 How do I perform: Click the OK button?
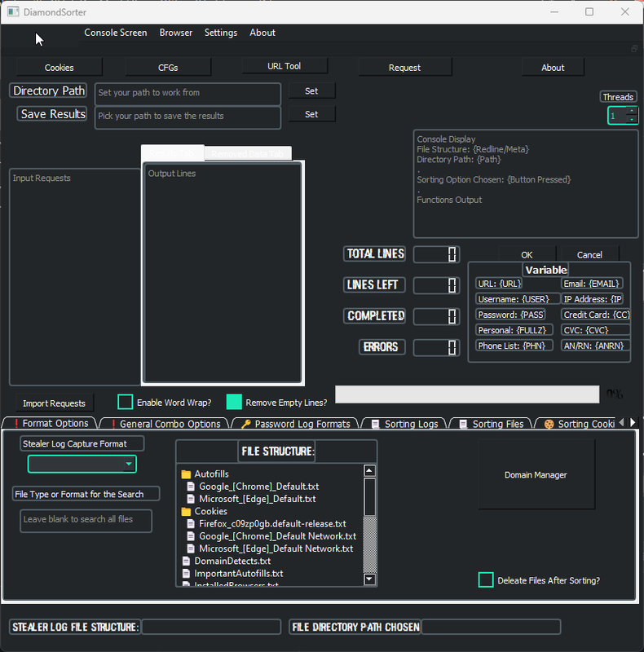(527, 254)
